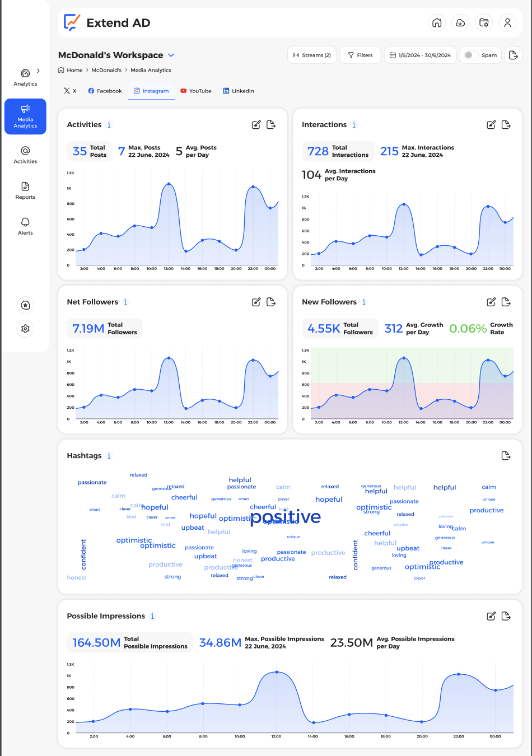Open the Filters panel
Viewport: 532px width, 756px height.
[360, 55]
